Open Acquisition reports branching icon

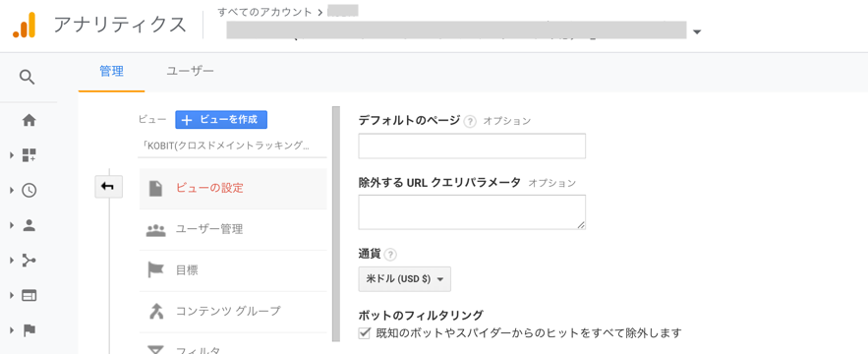29,261
